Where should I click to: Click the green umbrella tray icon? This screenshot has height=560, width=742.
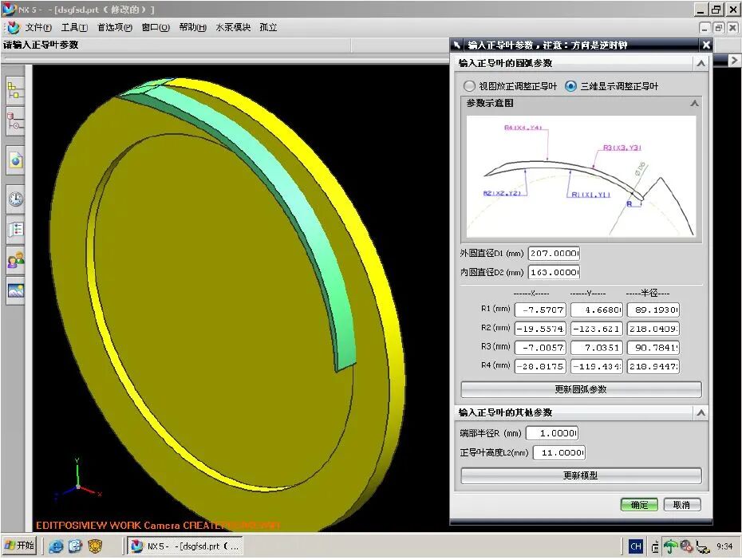[670, 546]
